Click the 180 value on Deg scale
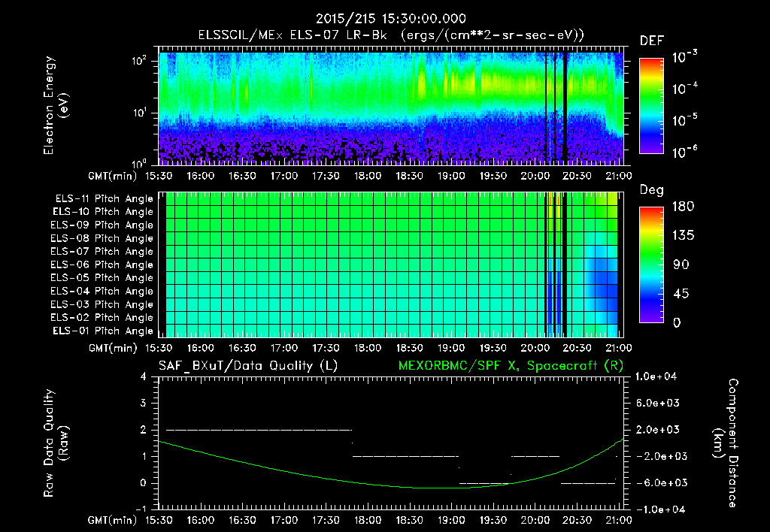This screenshot has width=770, height=532. tap(683, 207)
